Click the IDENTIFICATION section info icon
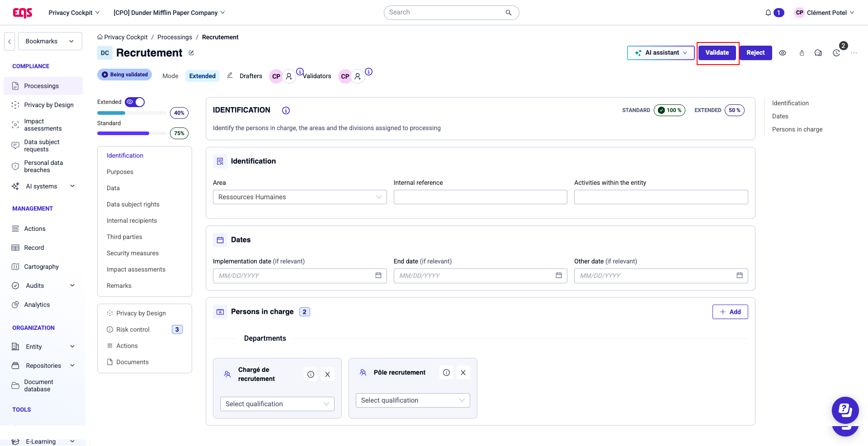 pyautogui.click(x=286, y=110)
